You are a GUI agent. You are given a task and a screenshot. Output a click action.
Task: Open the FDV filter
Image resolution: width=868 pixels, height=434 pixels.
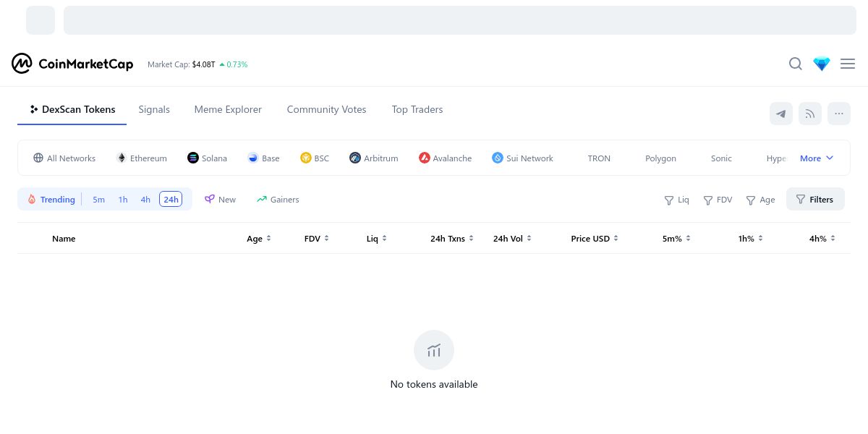(x=718, y=200)
